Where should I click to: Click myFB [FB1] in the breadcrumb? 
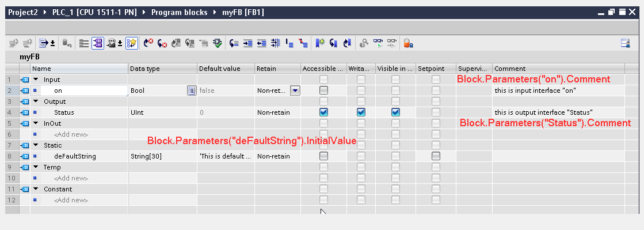(x=243, y=12)
